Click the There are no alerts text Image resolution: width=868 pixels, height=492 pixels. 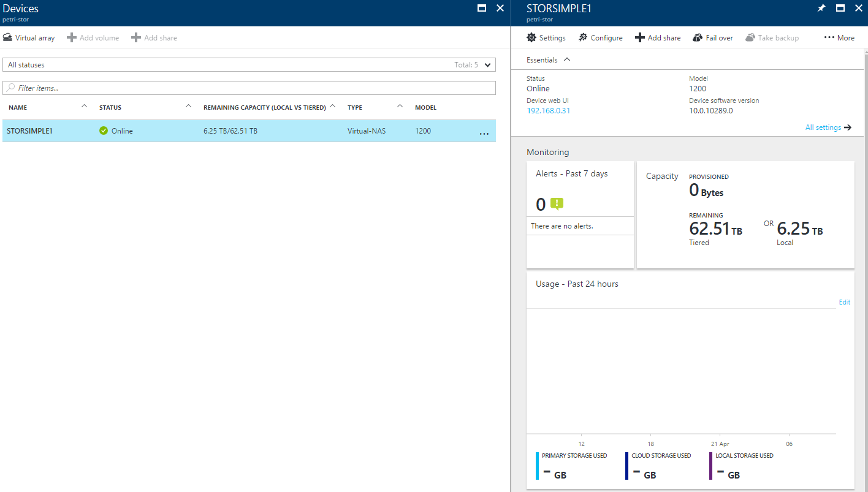(x=562, y=226)
